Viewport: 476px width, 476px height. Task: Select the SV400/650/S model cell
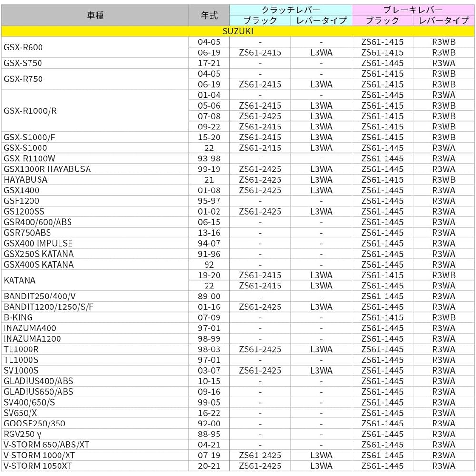95,402
